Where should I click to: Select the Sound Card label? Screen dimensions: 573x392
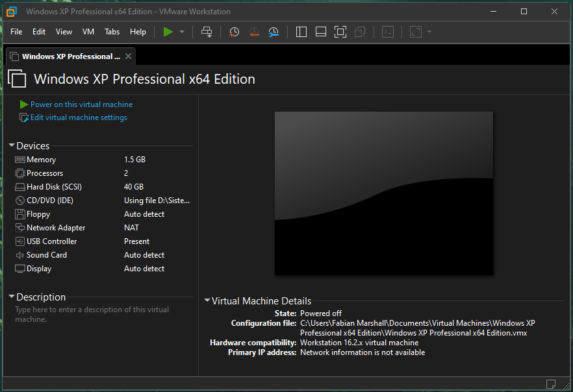click(47, 255)
